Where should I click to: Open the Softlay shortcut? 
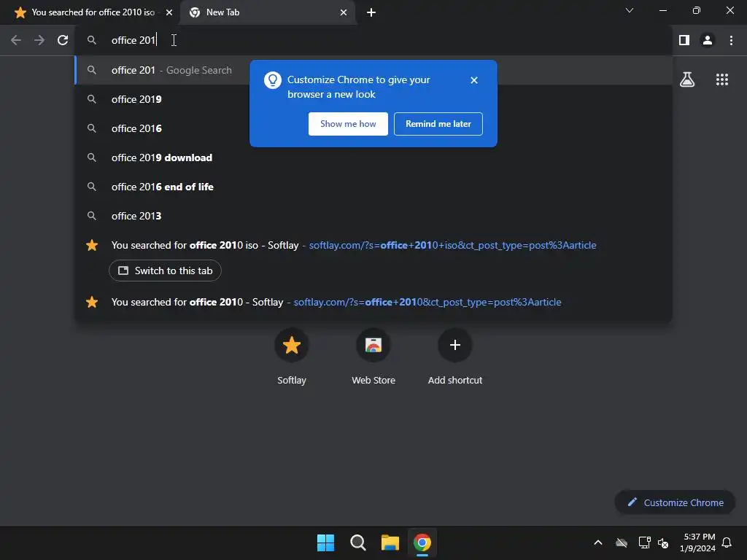pos(292,356)
